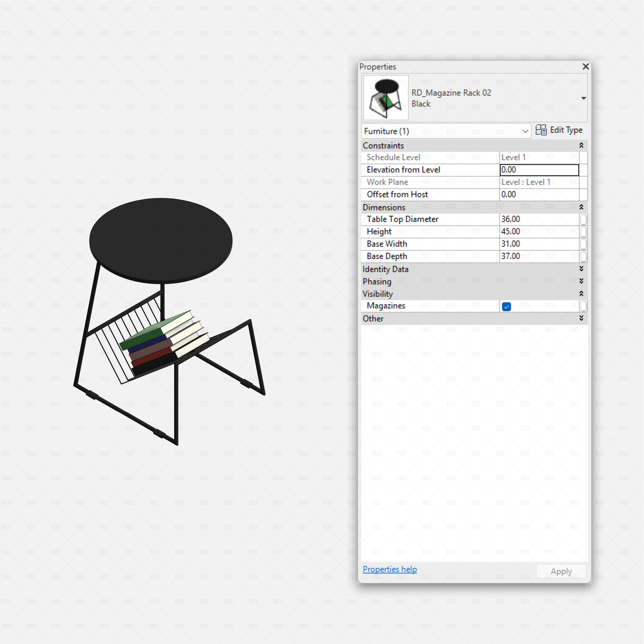Click the RD_Magazine Rack type preview thumbnail
Screen dimensions: 644x644
click(x=385, y=98)
